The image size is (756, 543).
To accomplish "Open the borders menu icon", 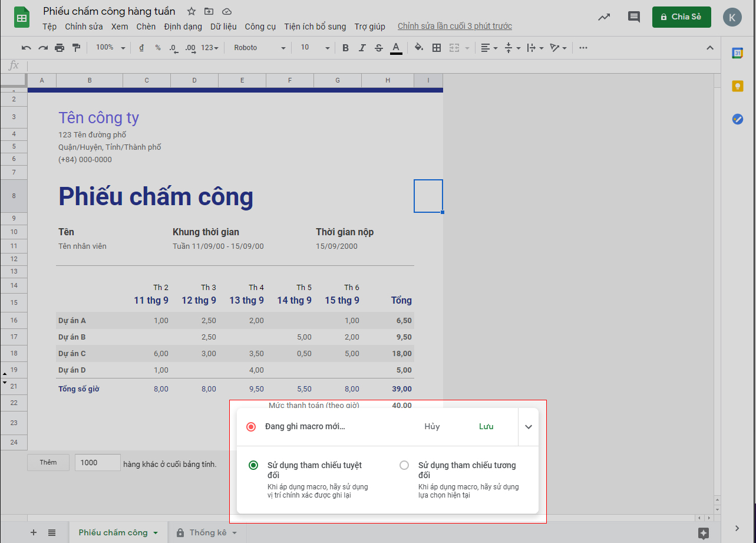I will coord(436,48).
